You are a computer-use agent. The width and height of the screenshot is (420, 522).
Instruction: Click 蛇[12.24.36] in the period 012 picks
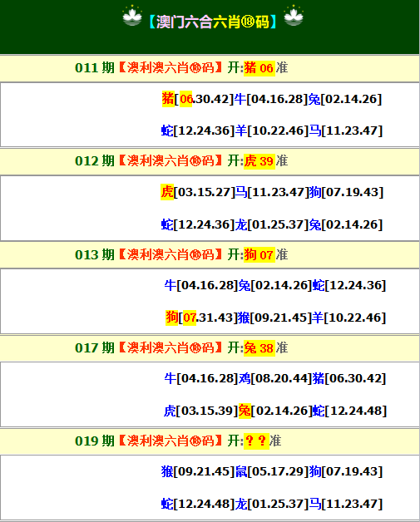click(x=198, y=224)
